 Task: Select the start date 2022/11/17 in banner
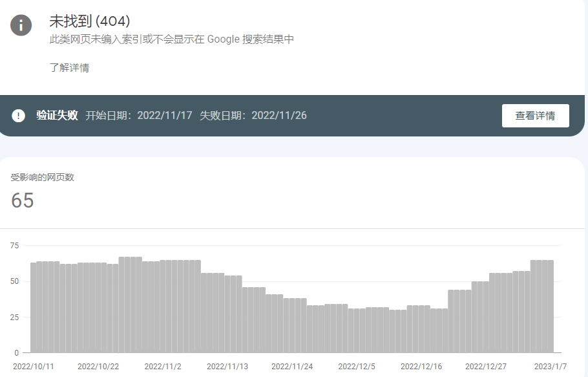pos(165,116)
